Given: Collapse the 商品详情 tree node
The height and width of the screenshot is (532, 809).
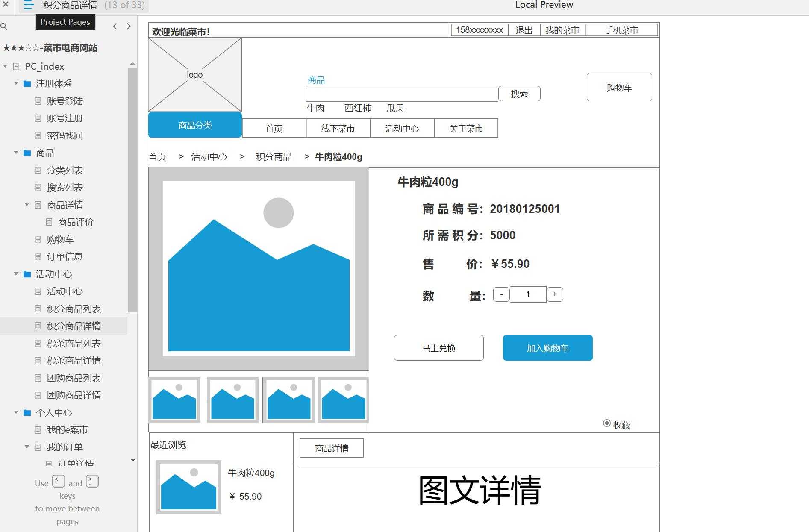Looking at the screenshot, I should (27, 205).
